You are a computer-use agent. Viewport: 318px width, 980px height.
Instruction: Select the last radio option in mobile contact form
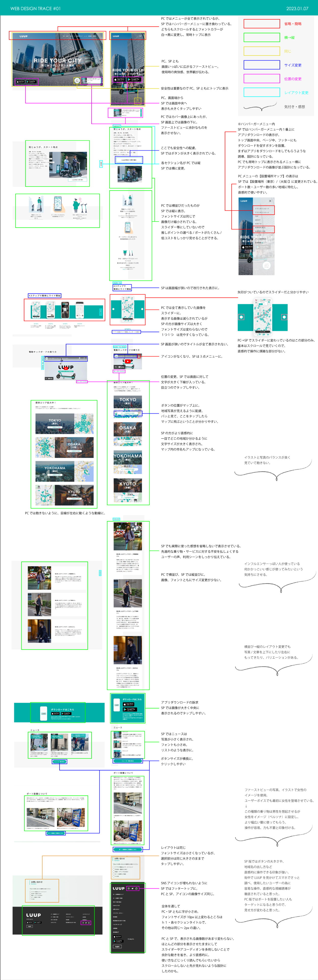tap(113, 876)
